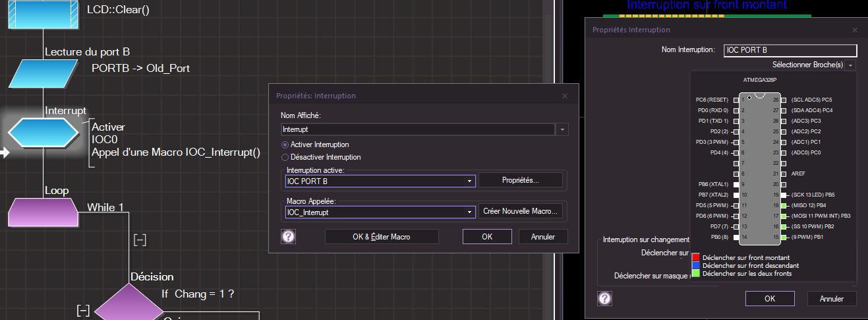Screen dimensions: 868x320
Task: Click 'OK & Éditer Macro' button
Action: click(382, 237)
